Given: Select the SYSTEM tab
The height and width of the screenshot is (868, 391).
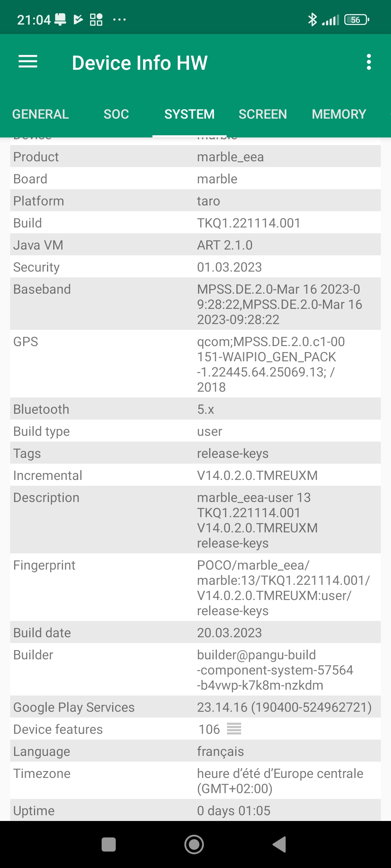Looking at the screenshot, I should pyautogui.click(x=189, y=114).
